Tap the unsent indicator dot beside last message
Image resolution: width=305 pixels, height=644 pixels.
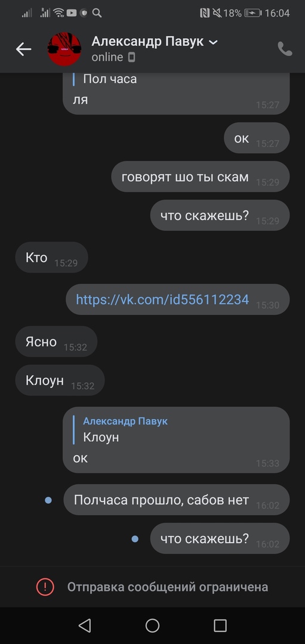pyautogui.click(x=135, y=539)
